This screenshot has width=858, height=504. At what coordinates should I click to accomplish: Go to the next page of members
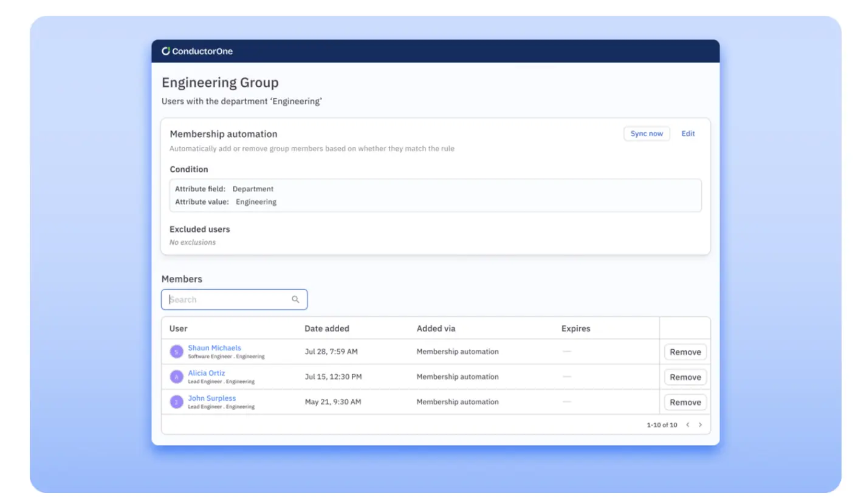pyautogui.click(x=700, y=425)
